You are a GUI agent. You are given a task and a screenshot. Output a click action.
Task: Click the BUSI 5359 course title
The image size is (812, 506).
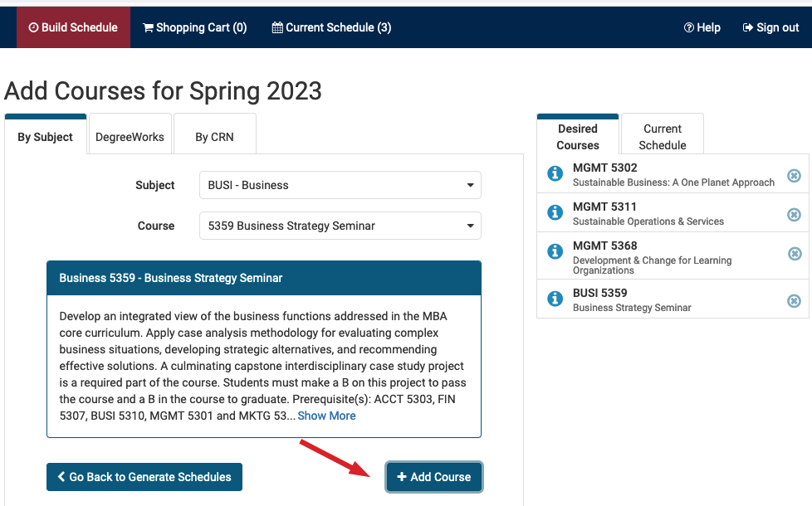(x=599, y=293)
